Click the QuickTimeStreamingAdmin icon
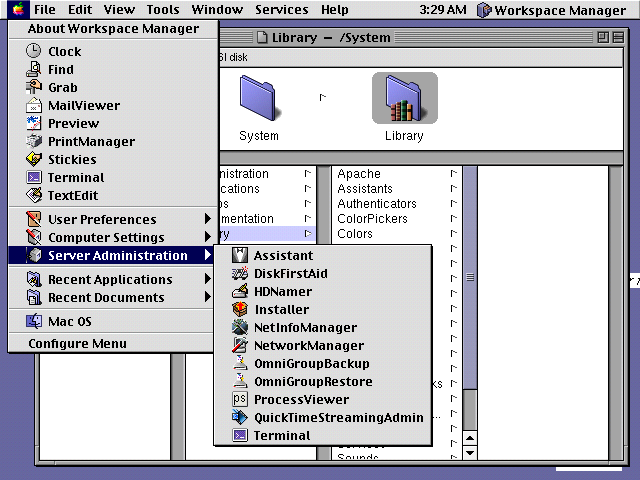This screenshot has height=480, width=640. pos(240,417)
